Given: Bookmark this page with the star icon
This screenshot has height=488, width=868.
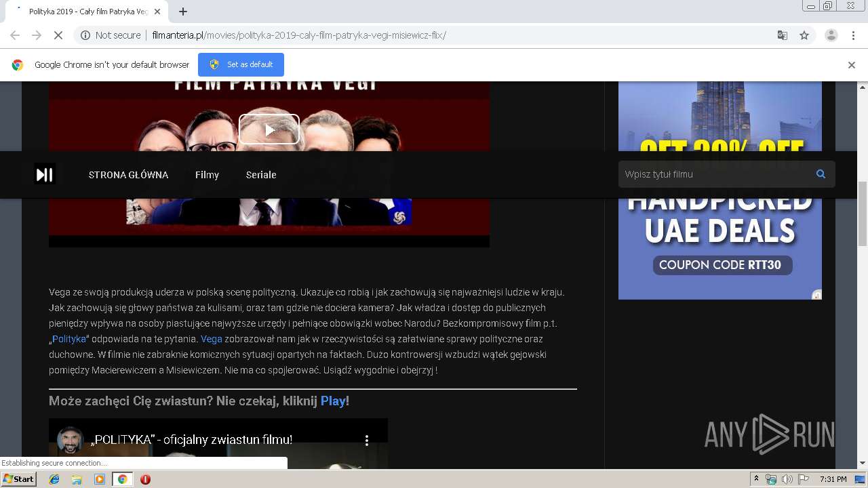Looking at the screenshot, I should 804,35.
